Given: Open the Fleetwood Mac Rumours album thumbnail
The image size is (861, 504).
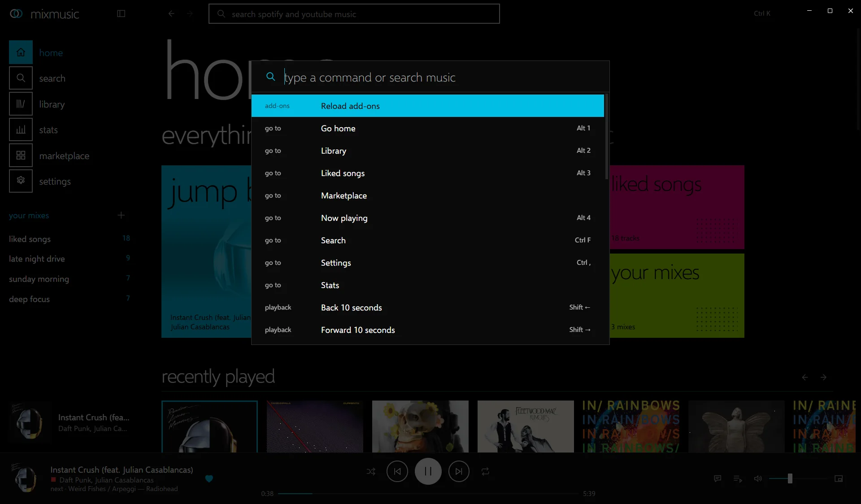Looking at the screenshot, I should click(526, 426).
